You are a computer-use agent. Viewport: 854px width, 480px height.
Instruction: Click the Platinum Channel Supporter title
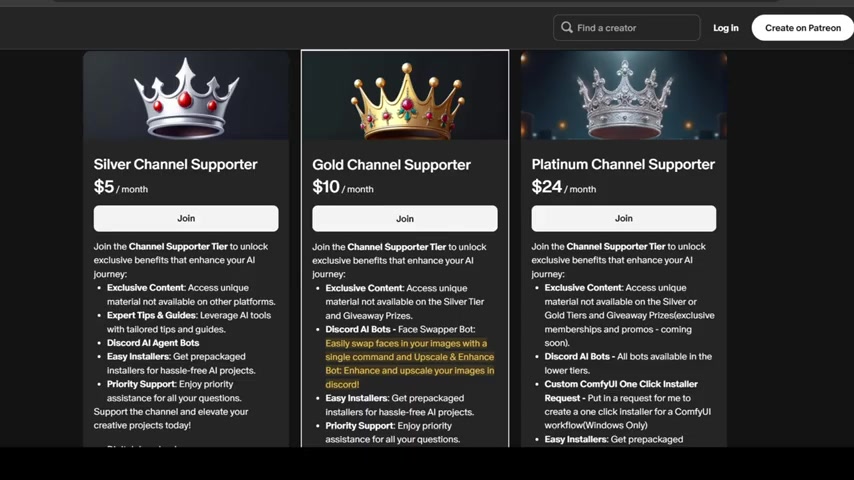coord(623,165)
